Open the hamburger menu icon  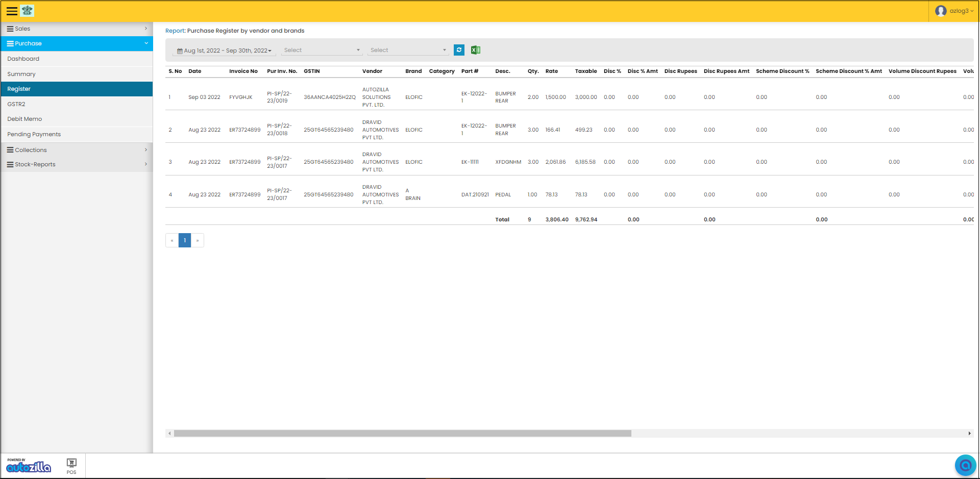pyautogui.click(x=12, y=11)
